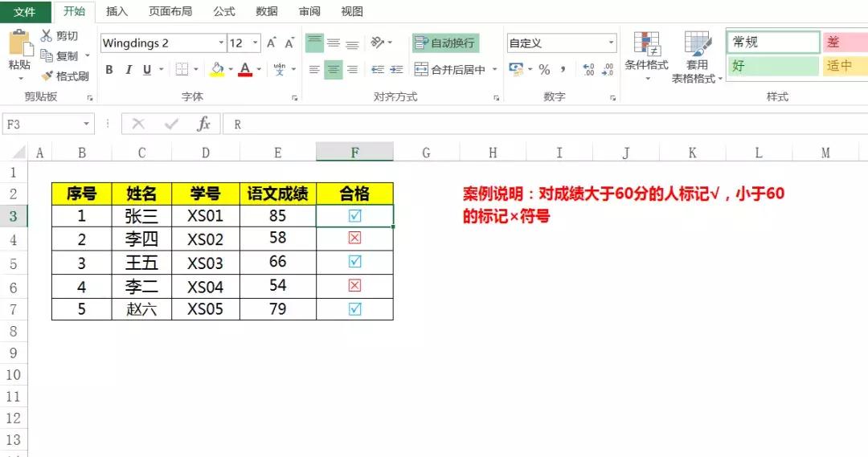Click the decrease indent icon
Screen dimensions: 868x457
[378, 70]
